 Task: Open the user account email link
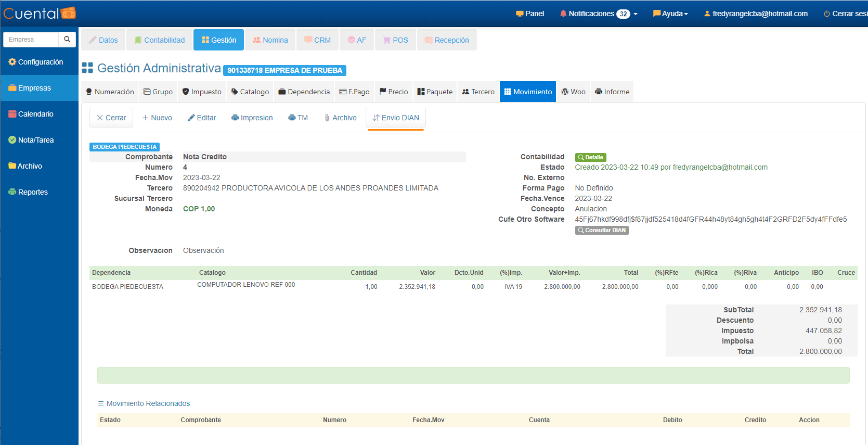pyautogui.click(x=756, y=14)
